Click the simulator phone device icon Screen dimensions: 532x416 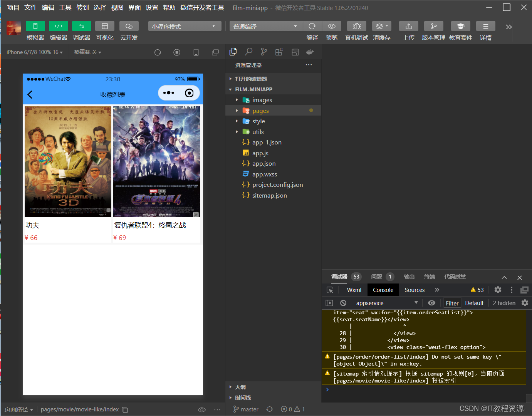(196, 52)
